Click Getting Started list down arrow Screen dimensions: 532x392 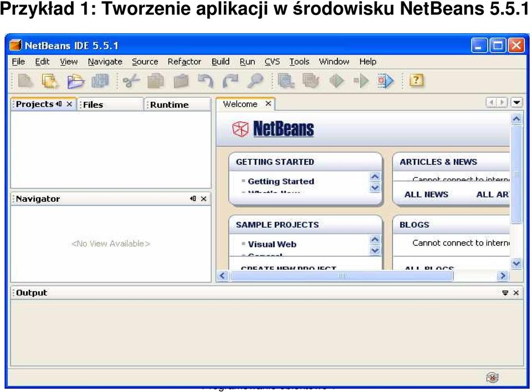click(x=375, y=188)
